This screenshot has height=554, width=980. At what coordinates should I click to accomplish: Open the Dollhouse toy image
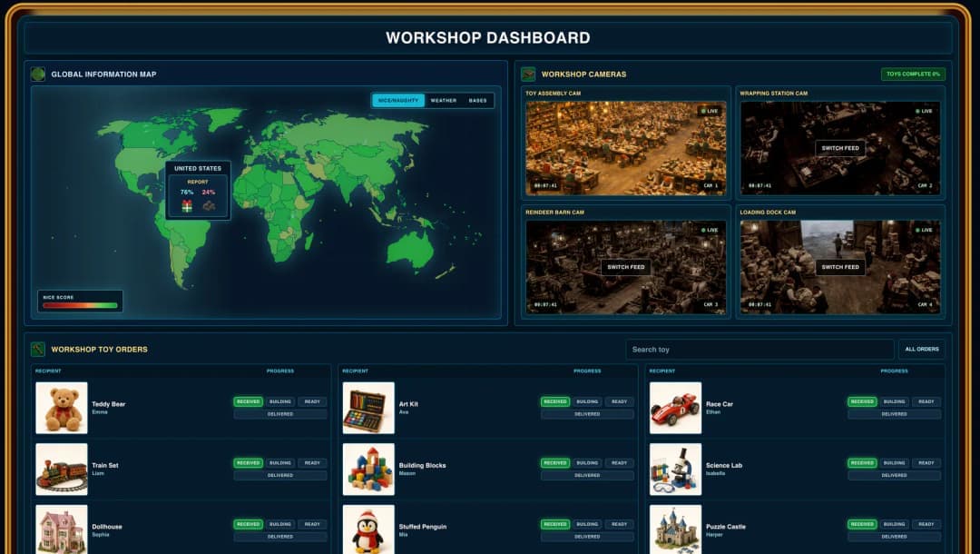pyautogui.click(x=62, y=529)
